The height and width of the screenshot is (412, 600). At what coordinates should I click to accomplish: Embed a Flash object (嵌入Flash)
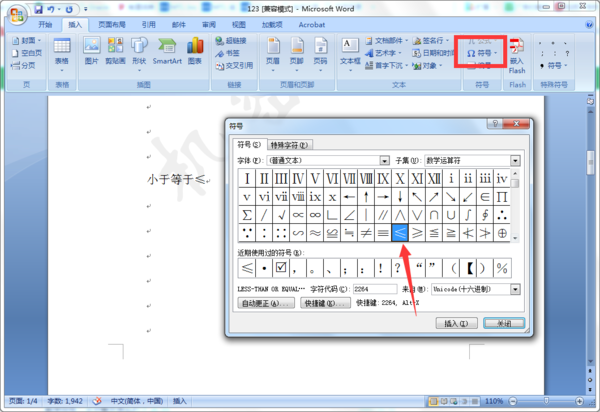[x=517, y=55]
